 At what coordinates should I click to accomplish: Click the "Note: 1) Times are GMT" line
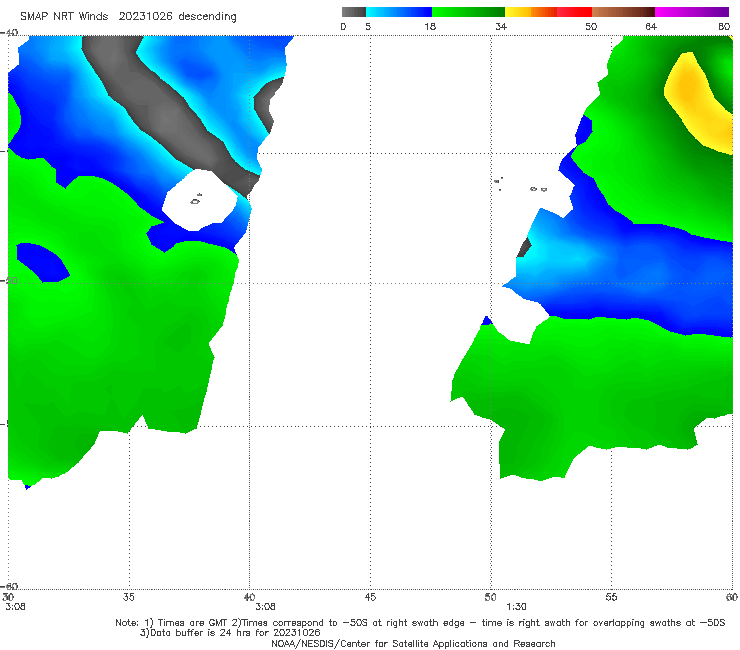tap(420, 623)
